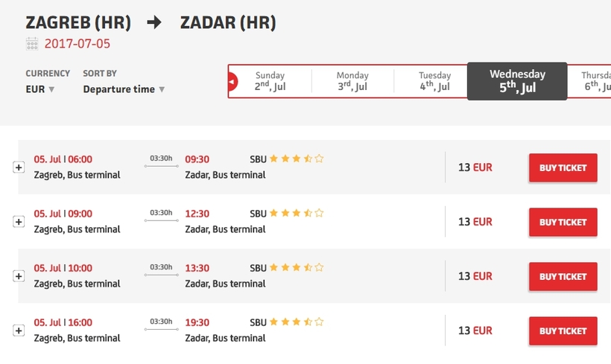The width and height of the screenshot is (611, 364).
Task: Expand details of the 10:00 departure
Action: [x=19, y=276]
